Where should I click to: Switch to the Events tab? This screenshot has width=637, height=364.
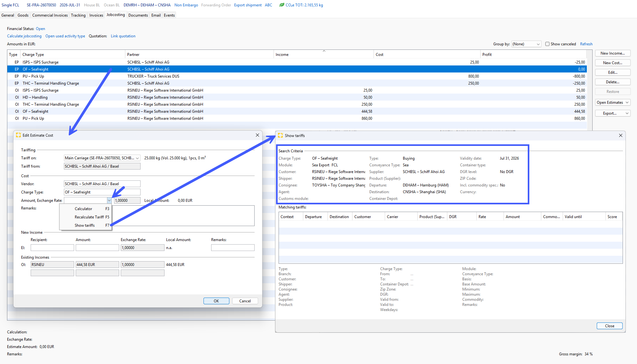[169, 15]
